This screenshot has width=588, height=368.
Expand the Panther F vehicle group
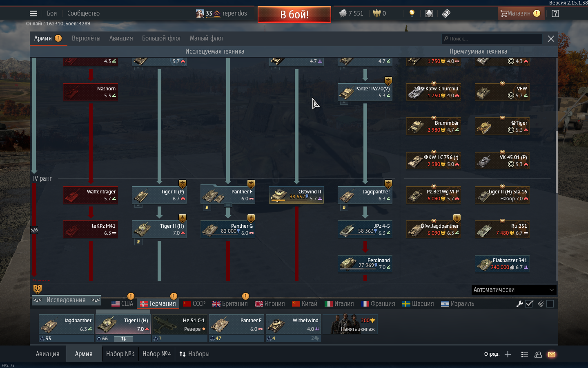[x=228, y=205]
